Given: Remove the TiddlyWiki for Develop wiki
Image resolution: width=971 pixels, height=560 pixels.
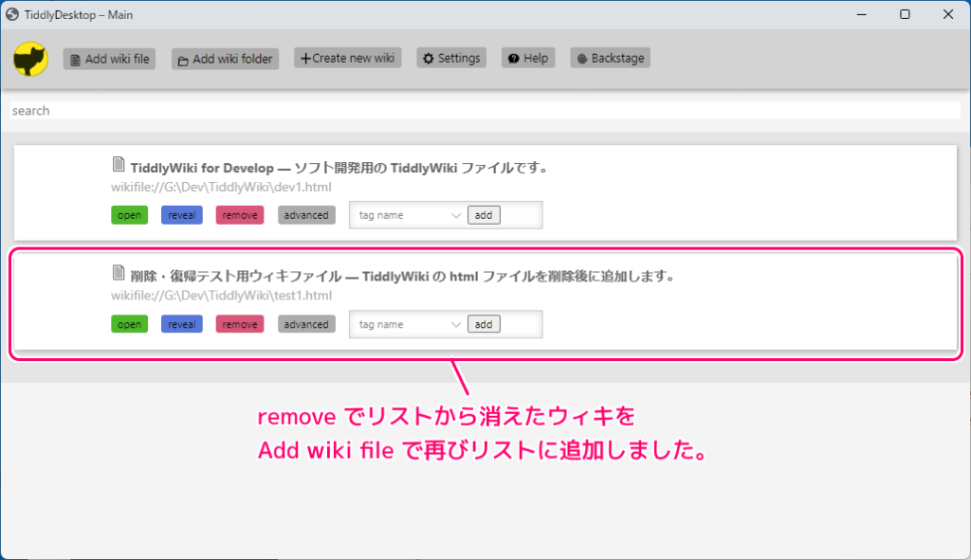Looking at the screenshot, I should click(x=239, y=215).
